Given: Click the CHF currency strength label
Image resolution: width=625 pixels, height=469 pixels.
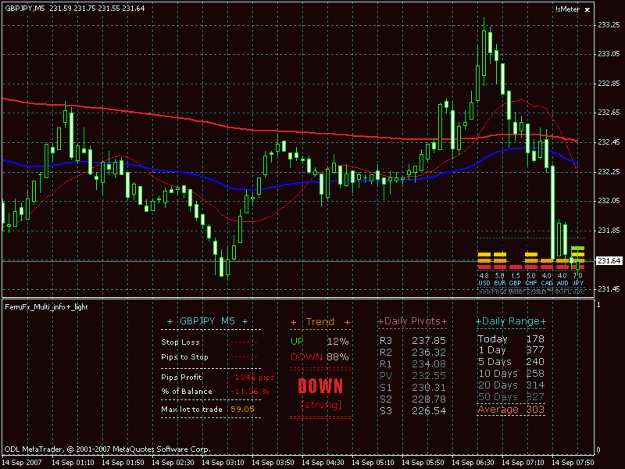Looking at the screenshot, I should click(531, 283).
